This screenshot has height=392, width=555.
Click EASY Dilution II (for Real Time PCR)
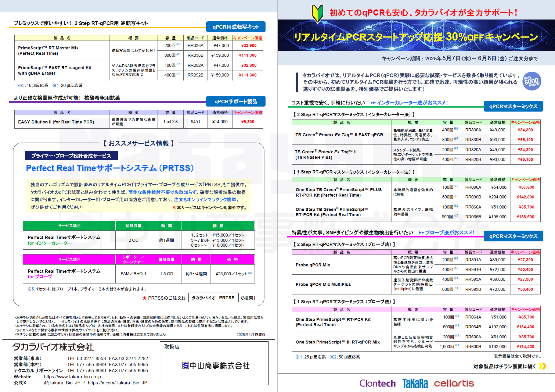(x=56, y=122)
